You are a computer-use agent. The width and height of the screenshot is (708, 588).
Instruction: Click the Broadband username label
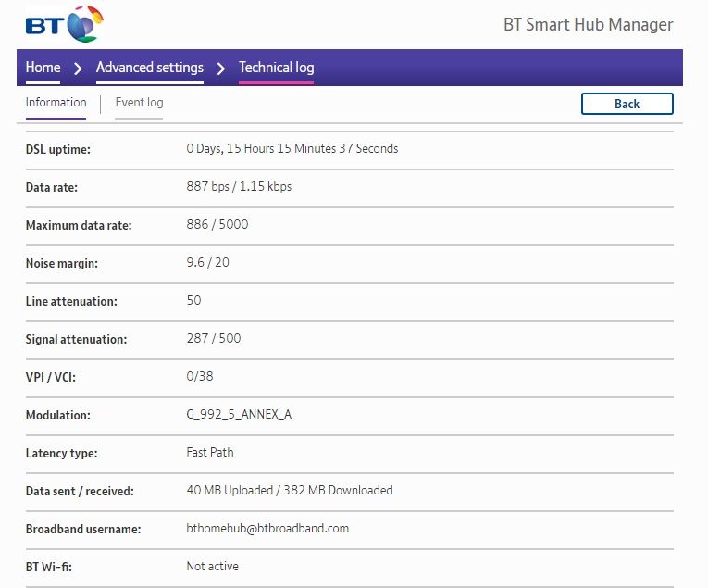tap(83, 529)
